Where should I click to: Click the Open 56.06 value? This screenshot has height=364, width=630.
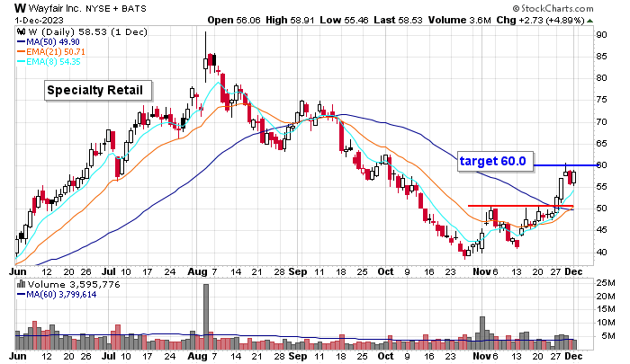tap(234, 20)
